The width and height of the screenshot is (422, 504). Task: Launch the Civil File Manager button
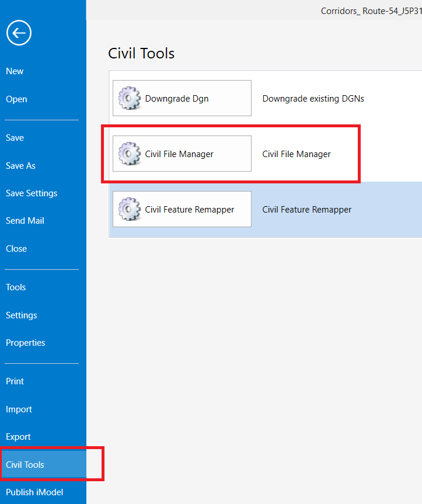pyautogui.click(x=182, y=154)
